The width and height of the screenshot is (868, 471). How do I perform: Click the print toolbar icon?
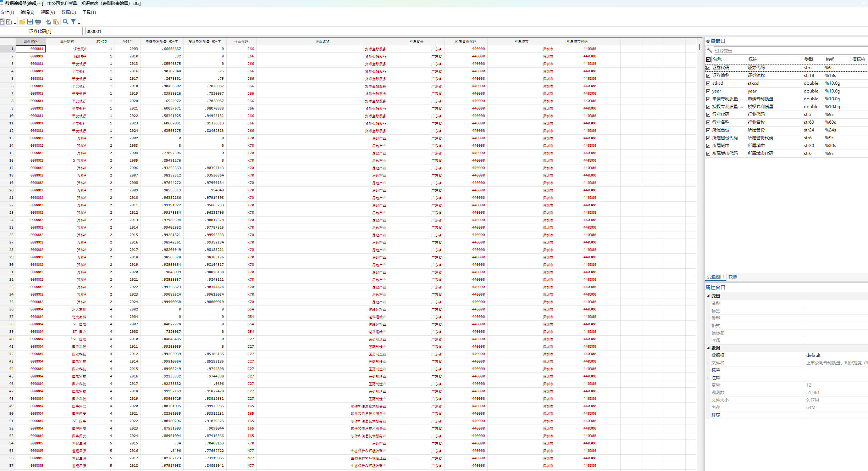38,22
